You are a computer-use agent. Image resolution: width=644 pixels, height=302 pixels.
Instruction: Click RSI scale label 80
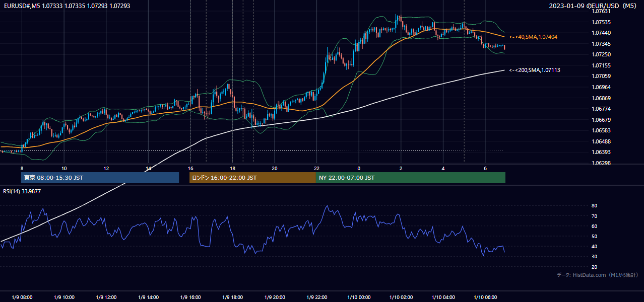point(595,206)
